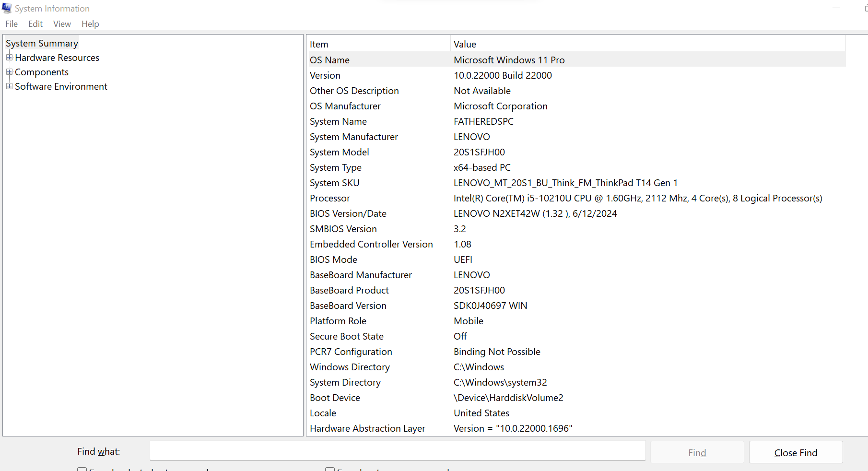The height and width of the screenshot is (471, 868).
Task: Click the Find button
Action: coord(697,452)
